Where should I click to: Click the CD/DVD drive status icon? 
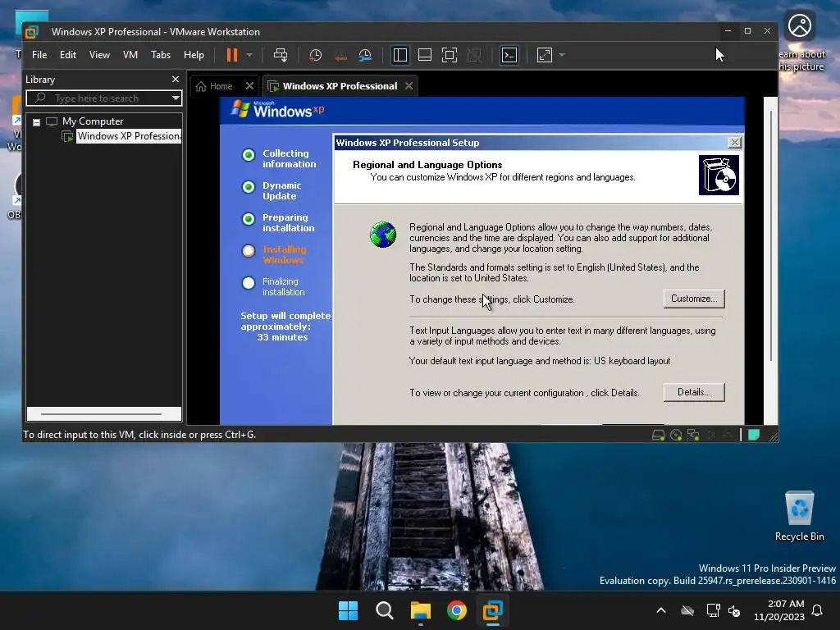point(676,435)
